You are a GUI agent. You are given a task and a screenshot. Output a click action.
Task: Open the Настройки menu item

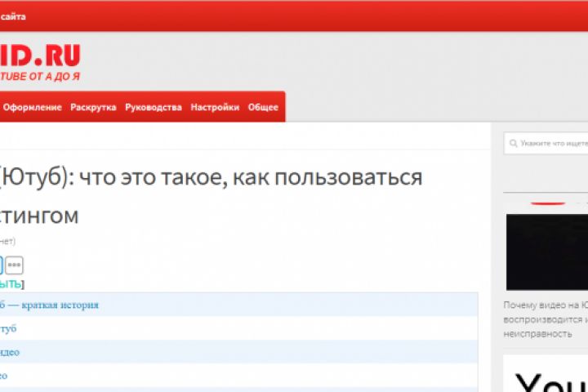215,107
